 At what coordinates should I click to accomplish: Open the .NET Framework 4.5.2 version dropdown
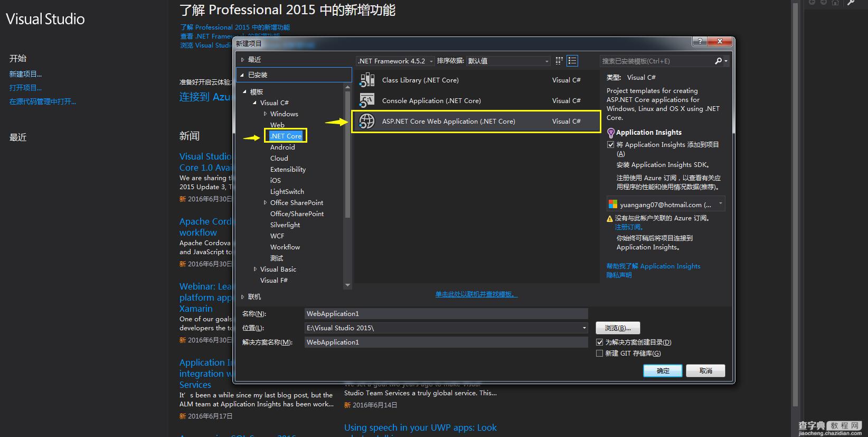(x=395, y=61)
